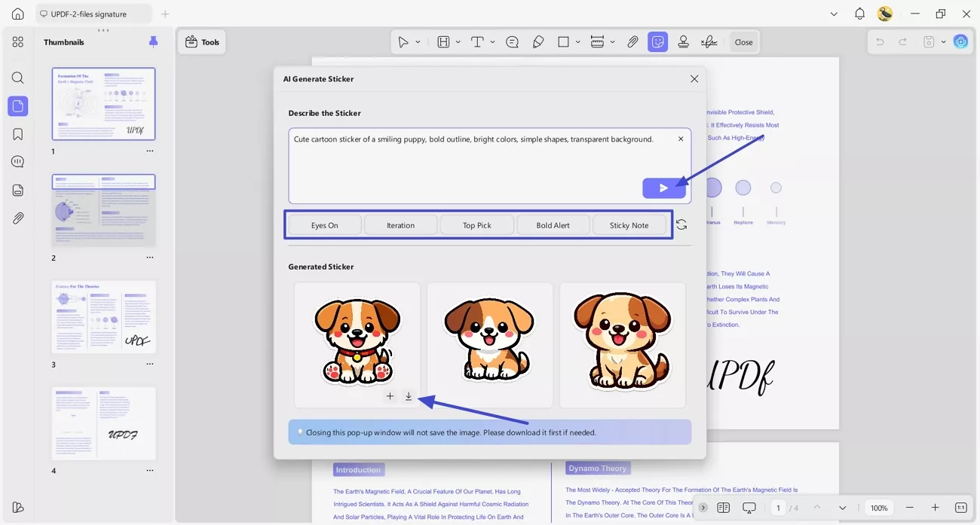
Task: Select the note comment bubble tool
Action: point(513,42)
